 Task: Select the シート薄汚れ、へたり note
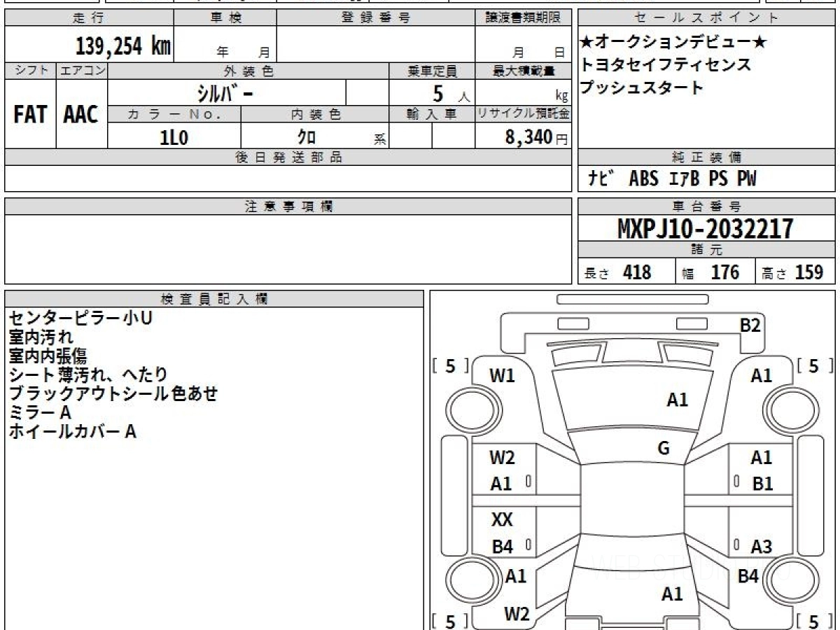point(88,375)
